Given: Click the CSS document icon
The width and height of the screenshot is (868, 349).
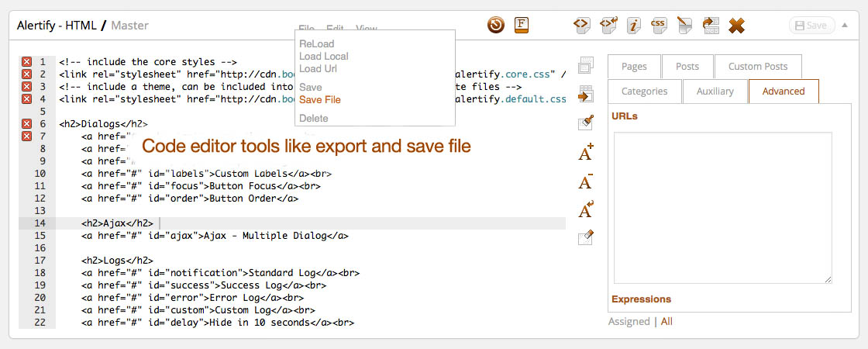Looking at the screenshot, I should [659, 25].
